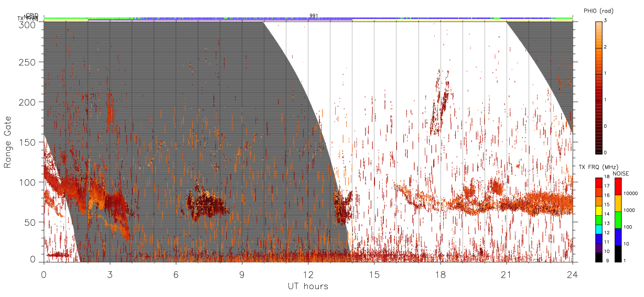644x297 pixels.
Task: Click y-axis tick label "150"
Action: (29, 142)
